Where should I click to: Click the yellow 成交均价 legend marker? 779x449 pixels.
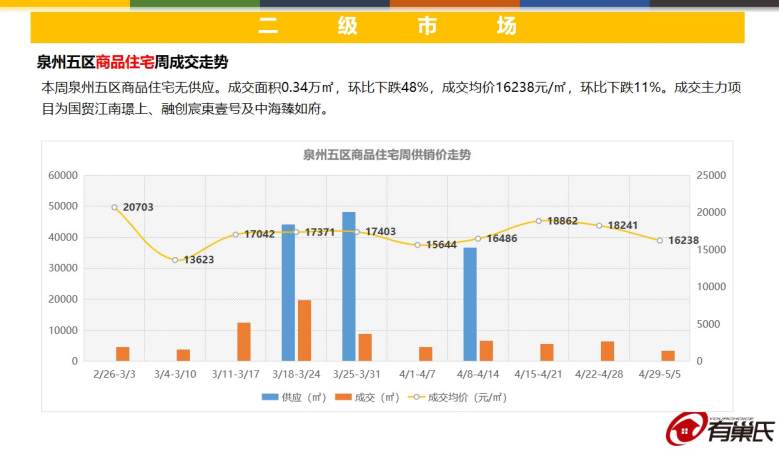coord(416,397)
